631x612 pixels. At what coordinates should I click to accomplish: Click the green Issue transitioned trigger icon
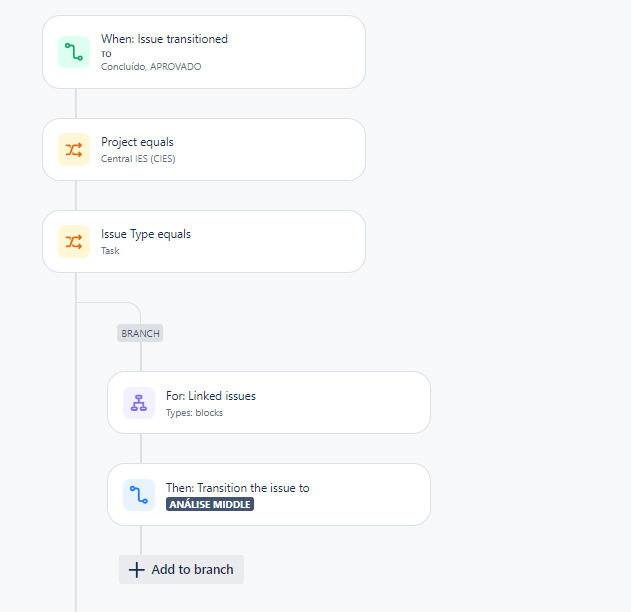(74, 52)
